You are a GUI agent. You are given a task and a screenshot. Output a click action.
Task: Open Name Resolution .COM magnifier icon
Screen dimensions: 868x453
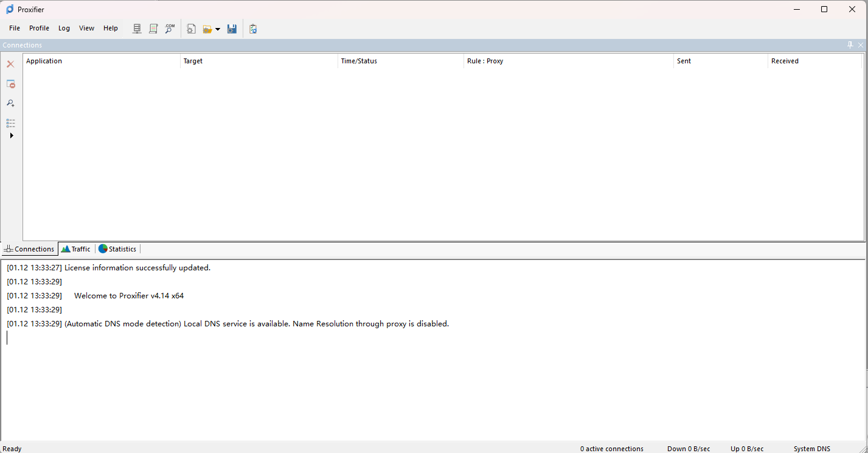[170, 29]
